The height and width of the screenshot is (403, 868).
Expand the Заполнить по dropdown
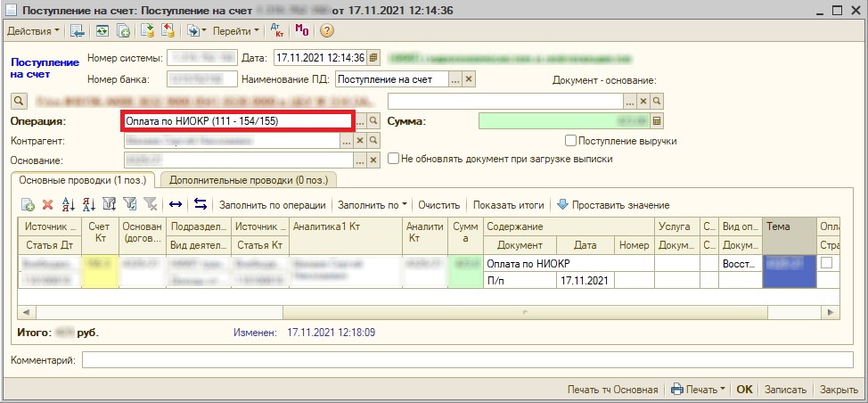tap(372, 205)
